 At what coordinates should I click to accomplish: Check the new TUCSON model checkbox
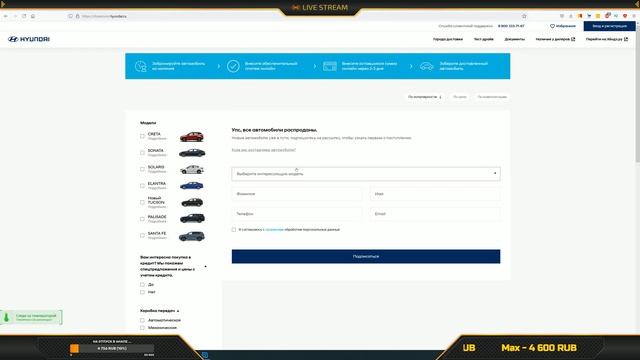click(142, 202)
